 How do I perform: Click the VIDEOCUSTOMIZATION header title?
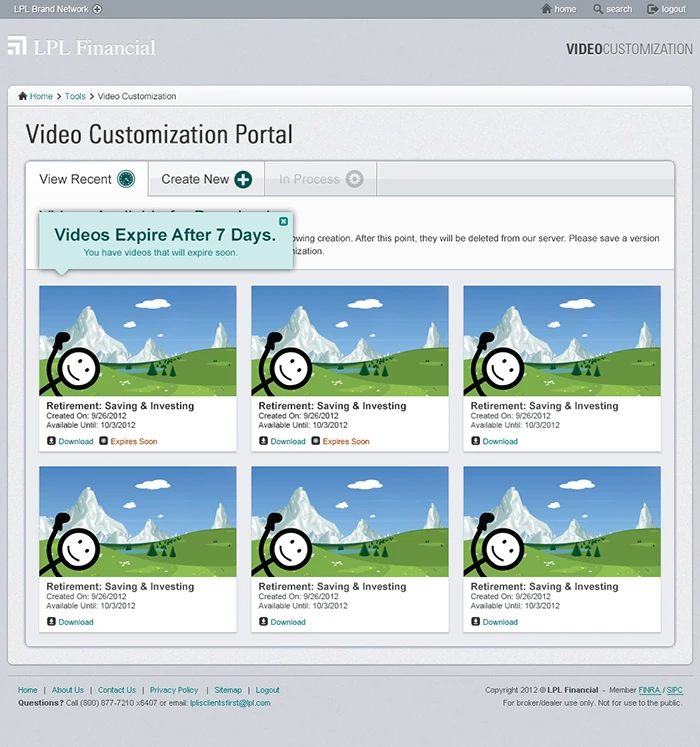point(629,49)
